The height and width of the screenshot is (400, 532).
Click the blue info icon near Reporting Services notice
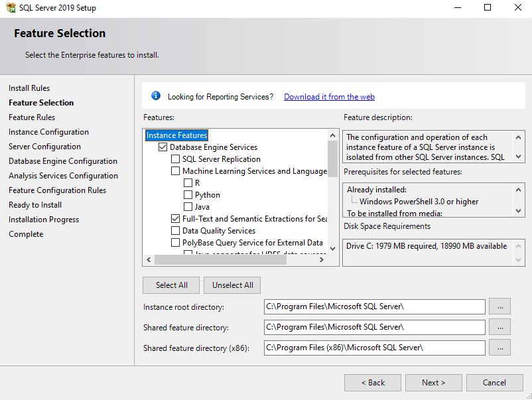[x=155, y=96]
